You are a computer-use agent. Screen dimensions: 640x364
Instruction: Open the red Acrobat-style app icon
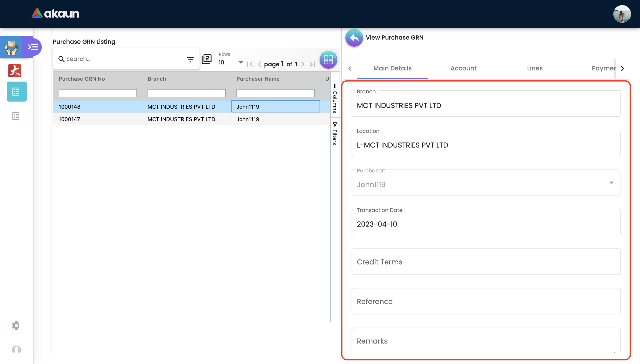[x=14, y=70]
